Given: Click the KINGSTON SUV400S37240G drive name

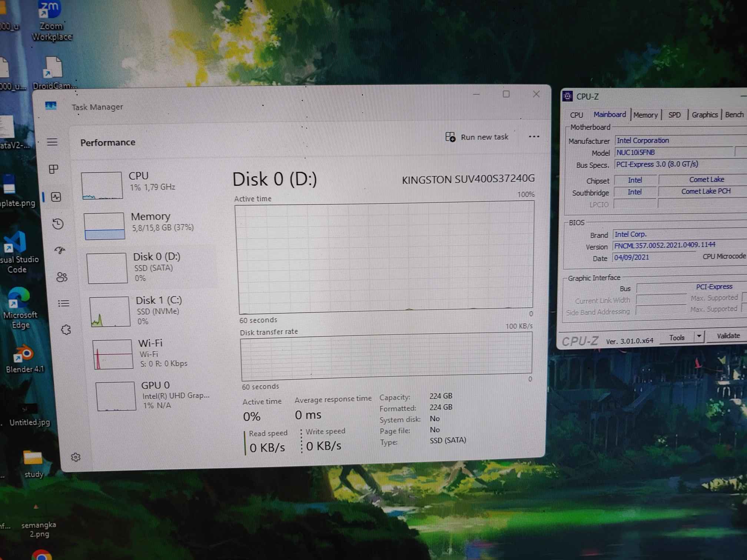Looking at the screenshot, I should tap(468, 179).
